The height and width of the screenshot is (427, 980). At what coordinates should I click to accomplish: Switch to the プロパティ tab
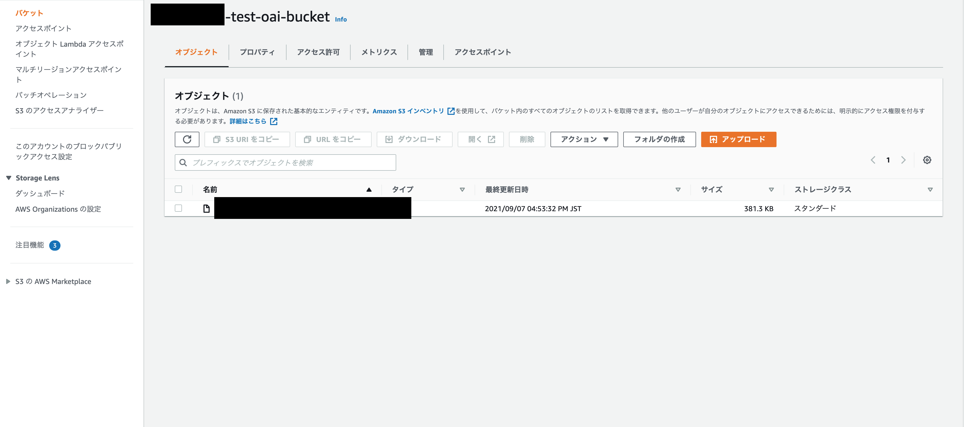pos(257,52)
